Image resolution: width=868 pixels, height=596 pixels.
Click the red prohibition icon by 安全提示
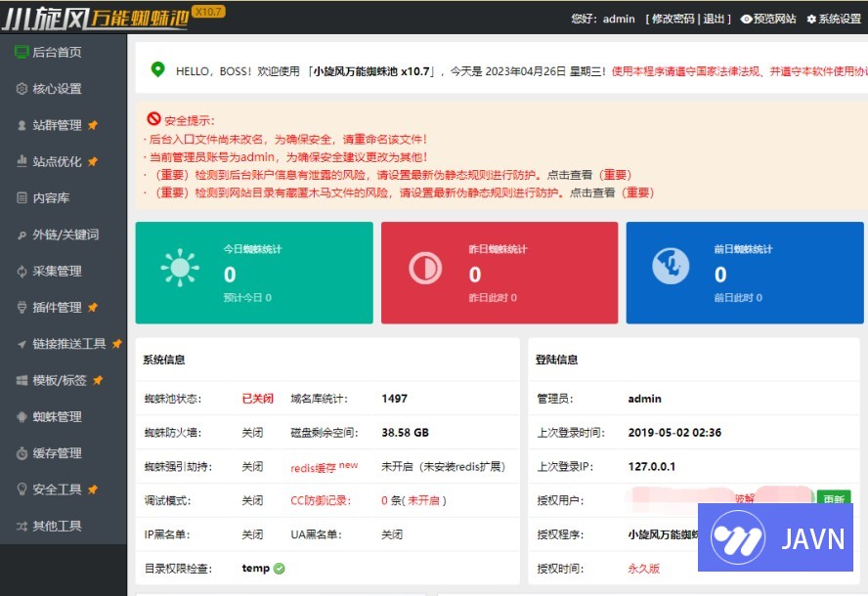pos(153,118)
